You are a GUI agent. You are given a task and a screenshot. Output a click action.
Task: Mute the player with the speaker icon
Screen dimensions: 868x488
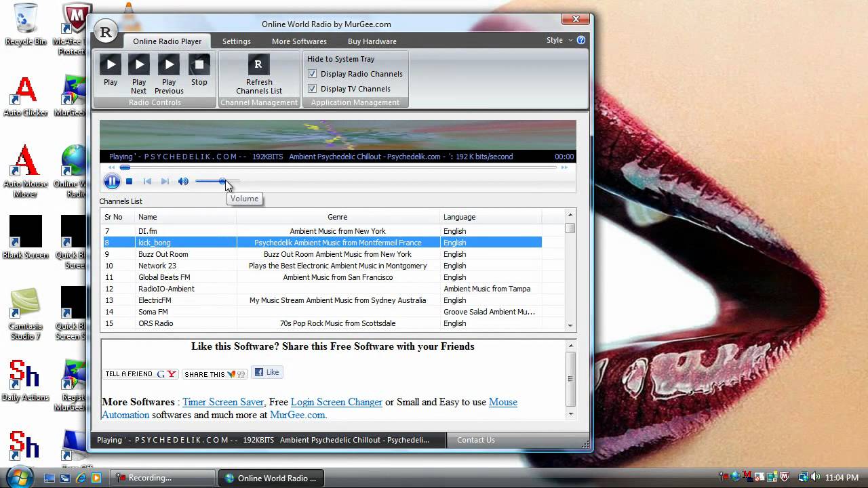pyautogui.click(x=183, y=182)
